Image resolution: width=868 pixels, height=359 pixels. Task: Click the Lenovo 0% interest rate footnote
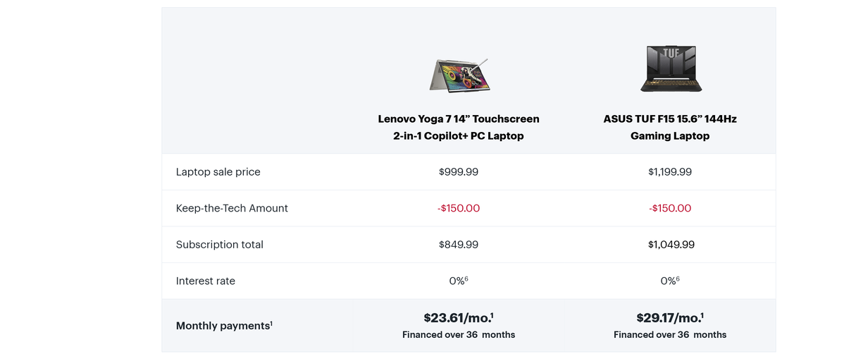[466, 279]
